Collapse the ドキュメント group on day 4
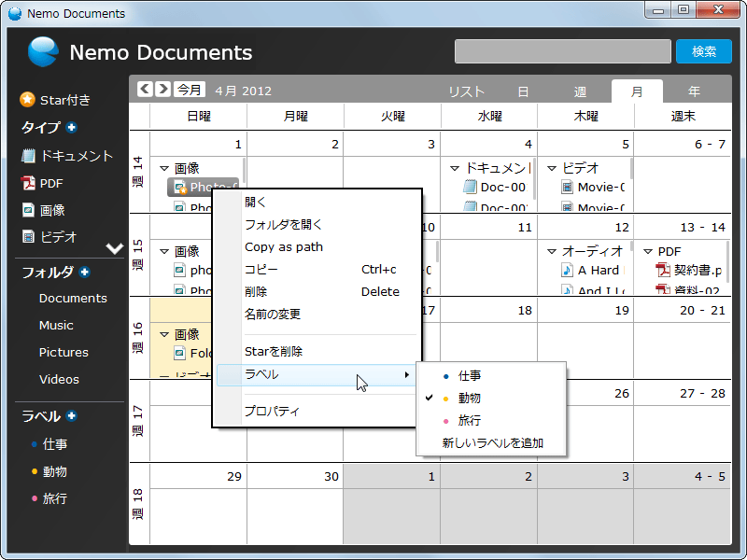747x560 pixels. 455,168
